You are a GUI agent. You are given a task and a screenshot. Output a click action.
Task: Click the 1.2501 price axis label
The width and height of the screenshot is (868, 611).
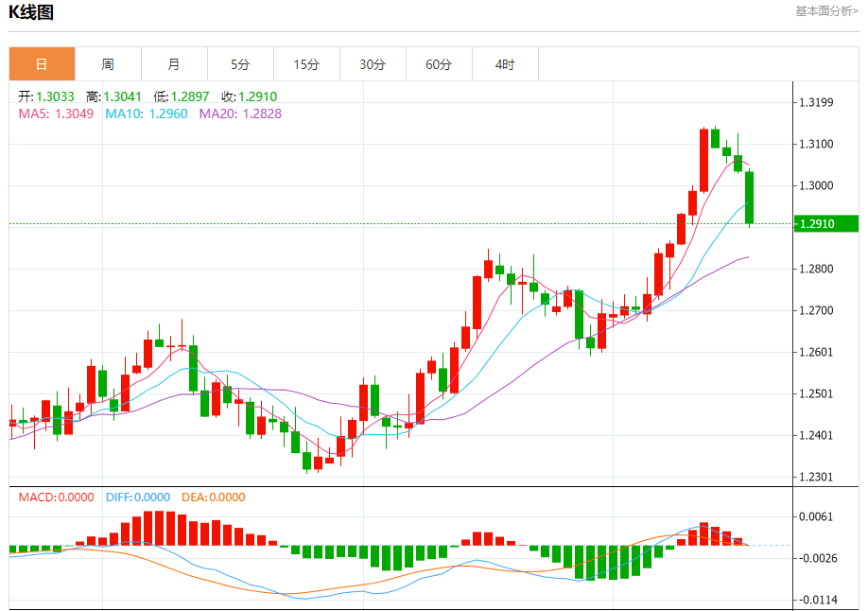point(816,393)
